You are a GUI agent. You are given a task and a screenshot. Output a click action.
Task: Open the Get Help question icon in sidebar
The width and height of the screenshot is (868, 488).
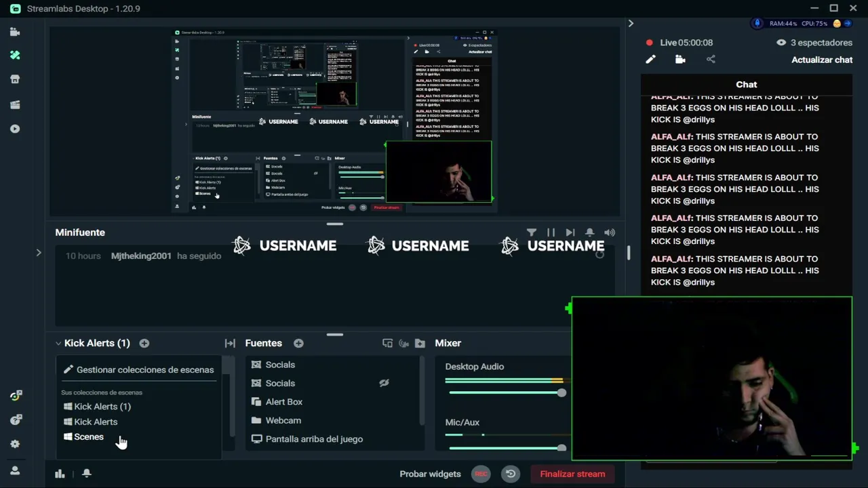click(15, 420)
